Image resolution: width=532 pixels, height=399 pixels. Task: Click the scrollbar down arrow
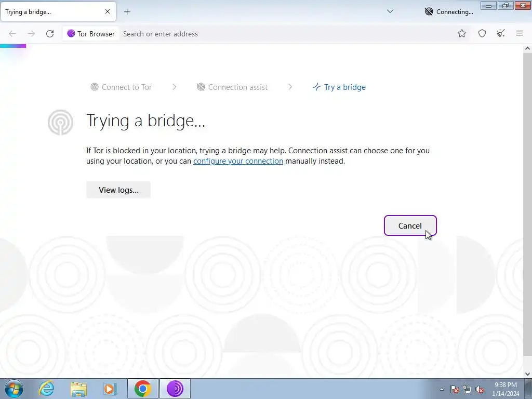point(527,374)
